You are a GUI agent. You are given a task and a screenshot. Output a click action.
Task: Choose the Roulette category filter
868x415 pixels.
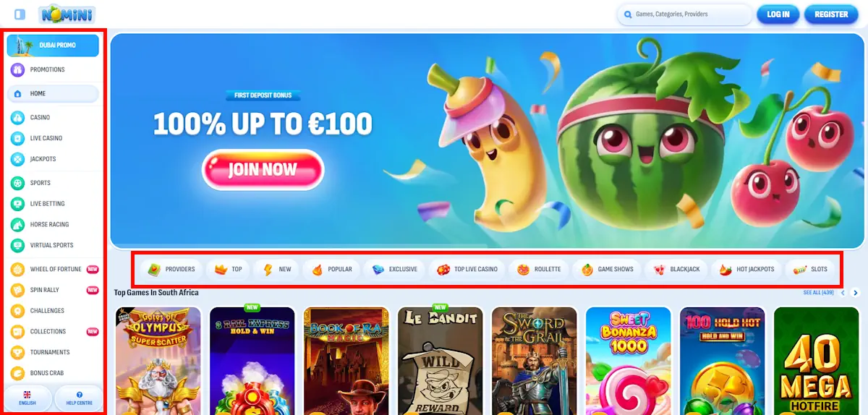tap(539, 270)
